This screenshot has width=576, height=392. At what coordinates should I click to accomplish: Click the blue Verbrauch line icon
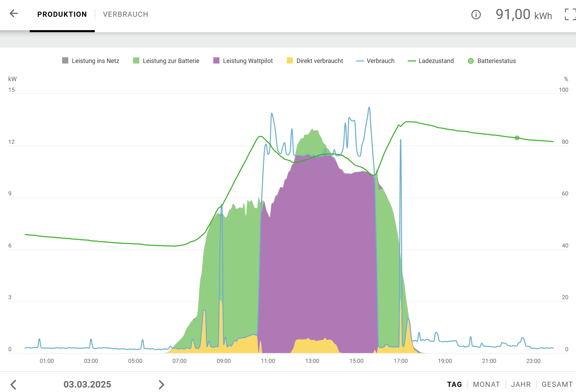(x=360, y=61)
